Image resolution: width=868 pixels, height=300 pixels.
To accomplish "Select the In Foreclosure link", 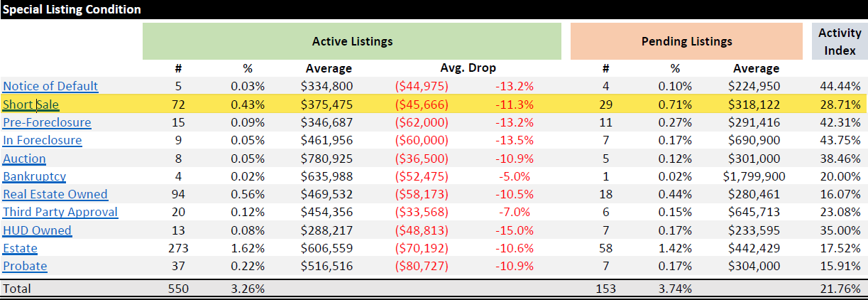I will [42, 140].
